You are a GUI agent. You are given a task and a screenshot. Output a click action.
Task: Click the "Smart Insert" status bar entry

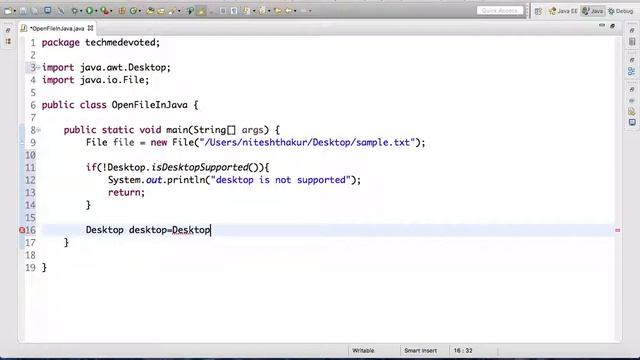(420, 351)
